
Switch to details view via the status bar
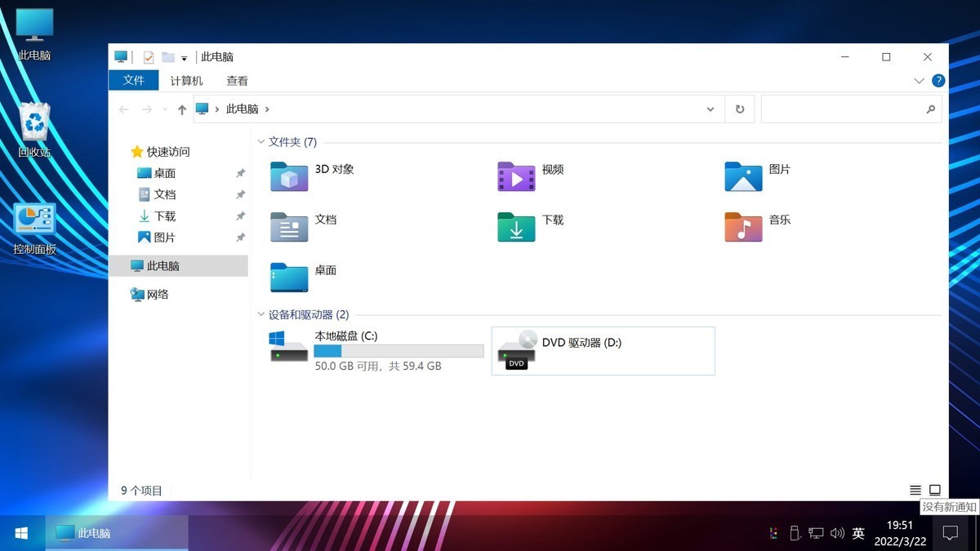[915, 490]
